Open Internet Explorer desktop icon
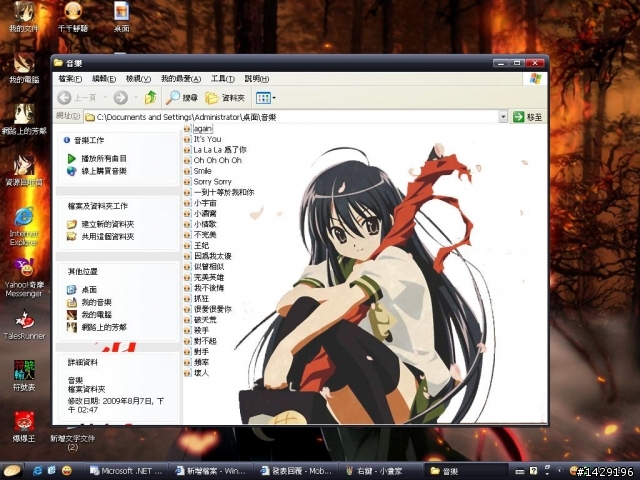Image resolution: width=640 pixels, height=480 pixels. [x=24, y=227]
